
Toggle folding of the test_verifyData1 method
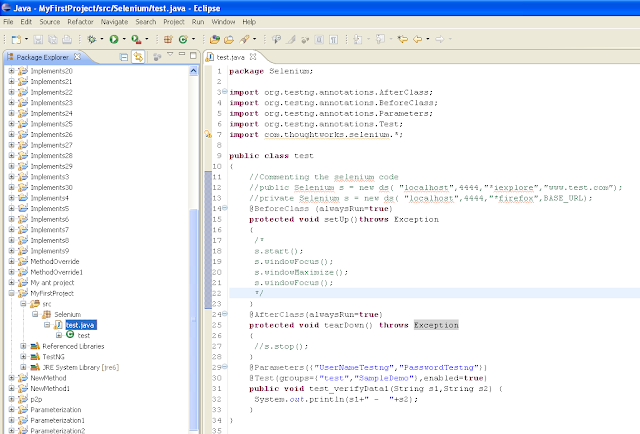(x=224, y=367)
